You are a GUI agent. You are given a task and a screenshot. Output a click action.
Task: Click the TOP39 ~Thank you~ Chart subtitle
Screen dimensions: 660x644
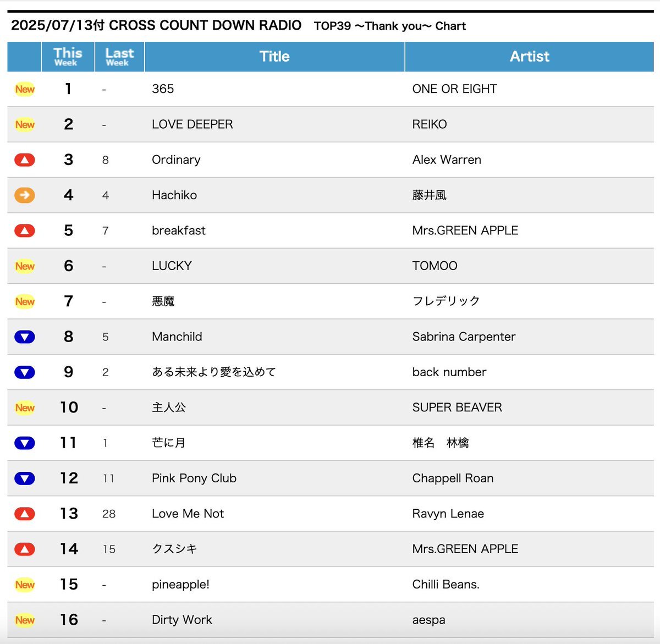coord(390,26)
